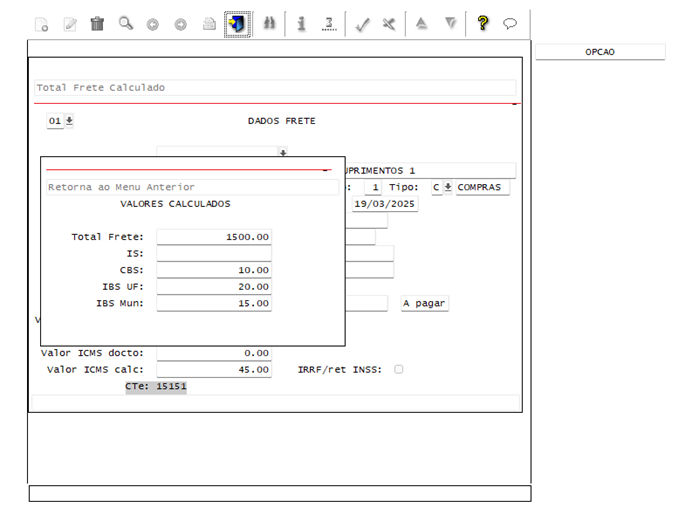
Task: Click the SUPRIMENTOS 1 field
Action: click(x=431, y=171)
